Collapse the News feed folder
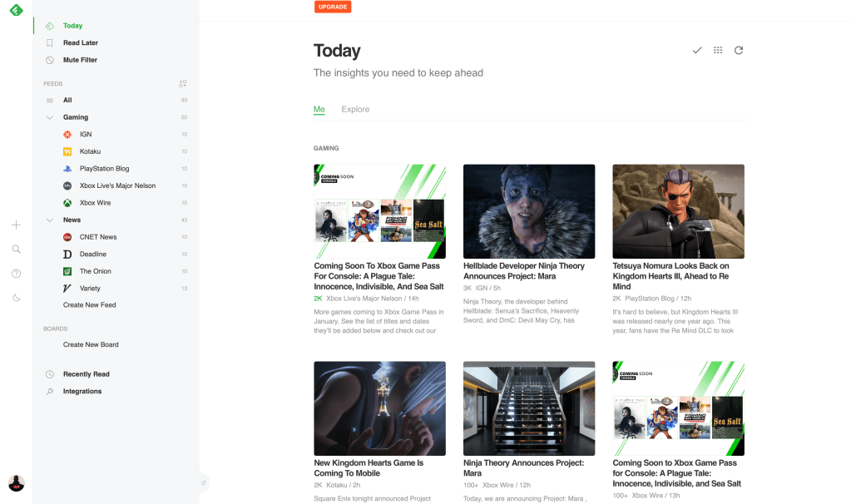851x504 pixels. tap(50, 220)
